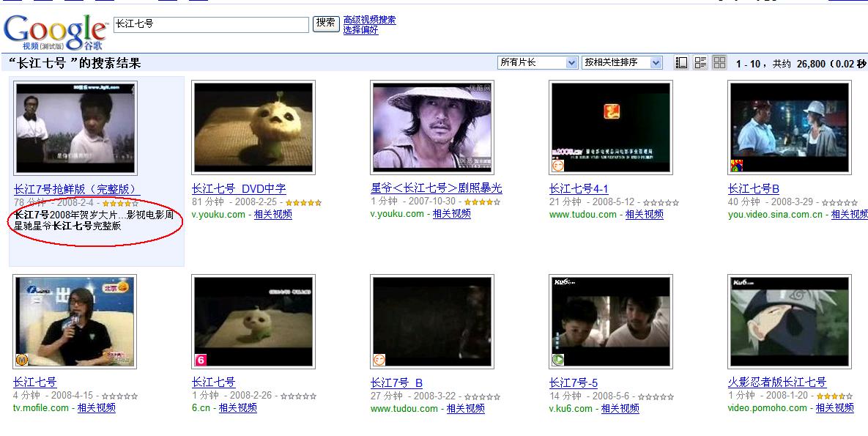Play the dark 长江7号 B thumbnail

(x=432, y=322)
